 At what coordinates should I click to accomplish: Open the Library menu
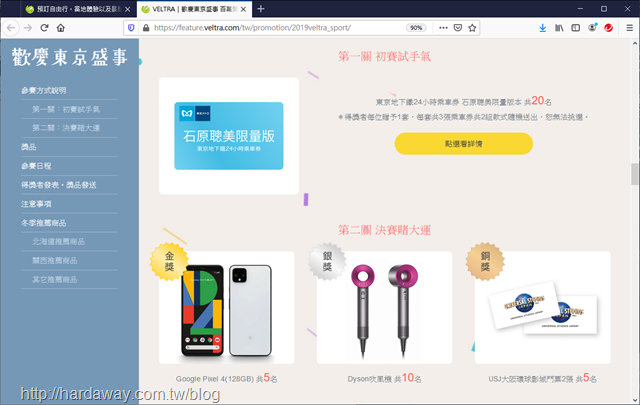coord(559,28)
